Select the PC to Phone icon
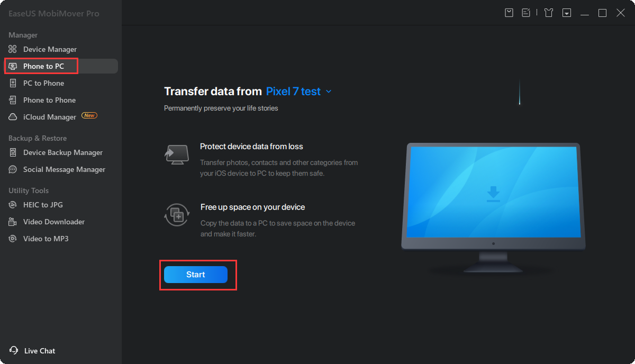 pyautogui.click(x=13, y=83)
